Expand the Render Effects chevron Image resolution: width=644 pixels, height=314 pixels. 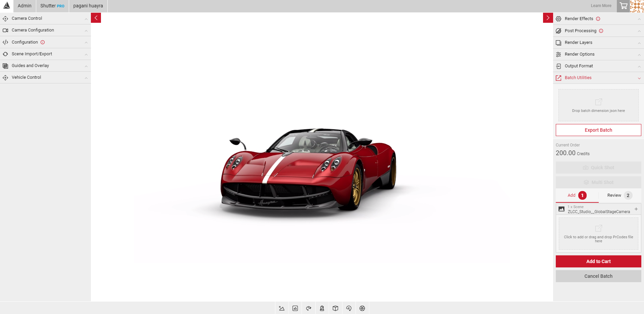coord(639,19)
